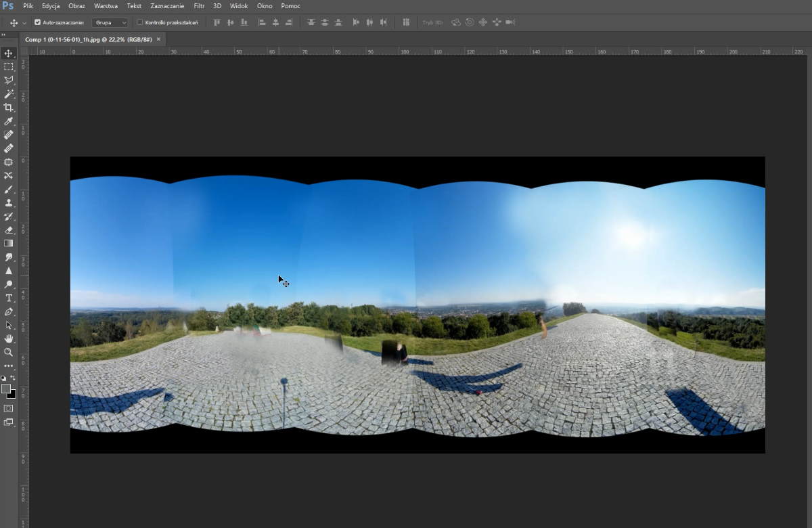Enable the Kontrolki przekształceń checkbox
This screenshot has width=812, height=528.
(x=140, y=22)
